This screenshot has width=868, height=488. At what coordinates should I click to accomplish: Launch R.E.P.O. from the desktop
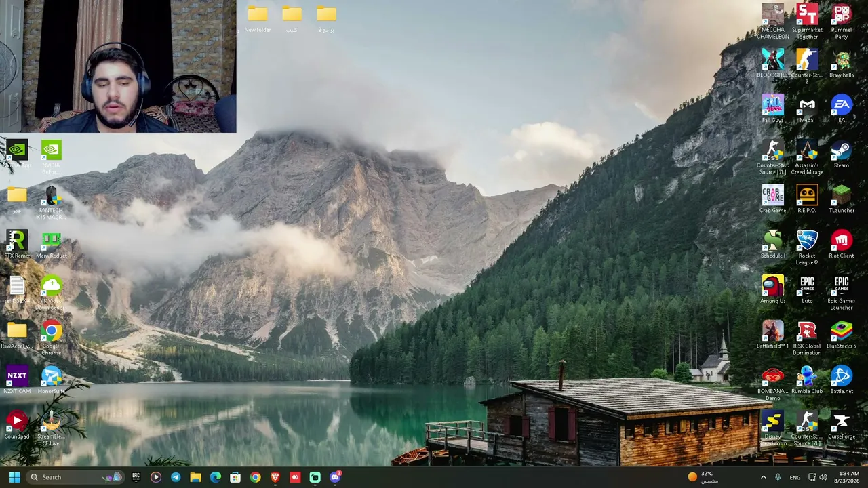(807, 200)
